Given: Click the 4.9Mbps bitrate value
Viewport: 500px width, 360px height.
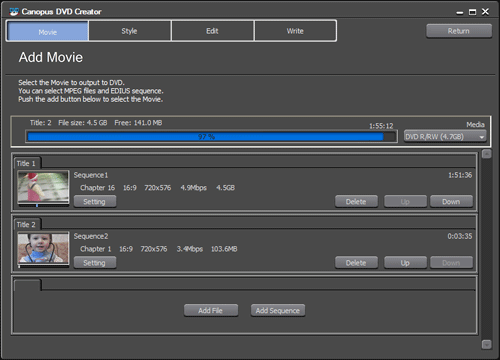Looking at the screenshot, I should tap(194, 188).
